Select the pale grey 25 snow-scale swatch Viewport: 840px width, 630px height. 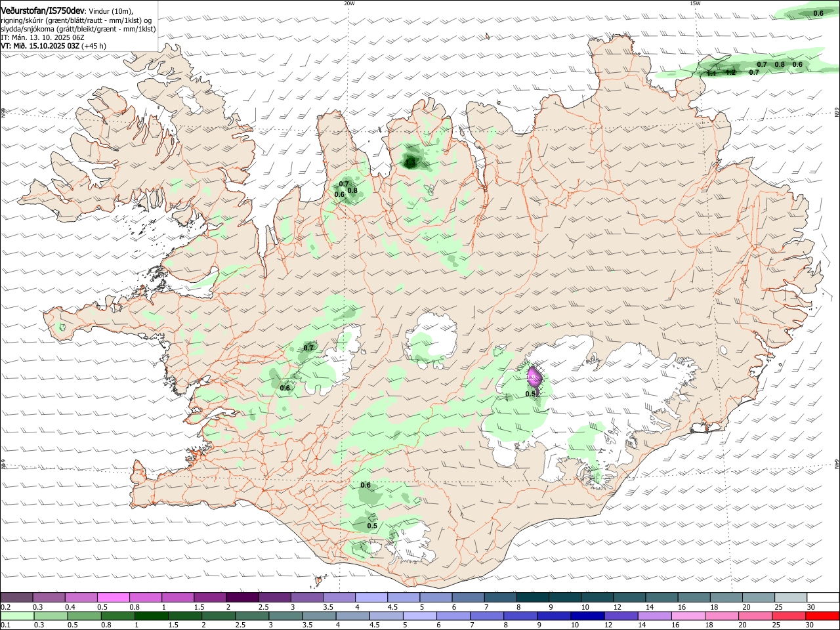coord(791,597)
